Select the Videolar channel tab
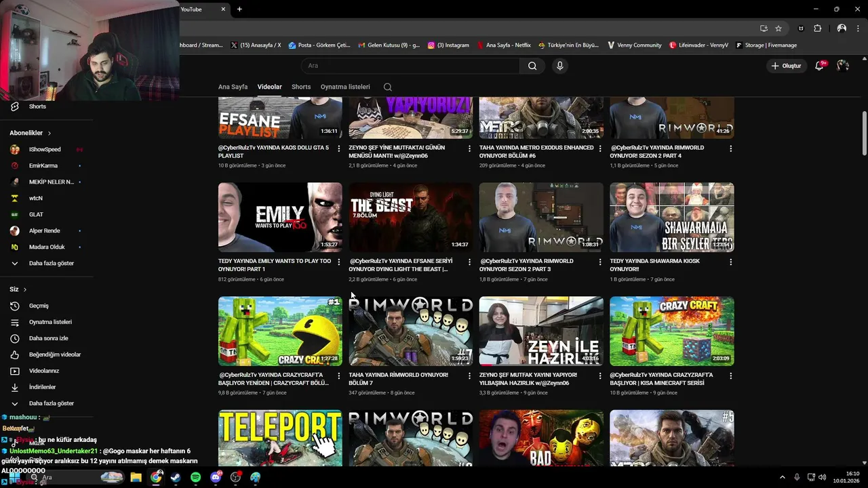 pyautogui.click(x=269, y=87)
